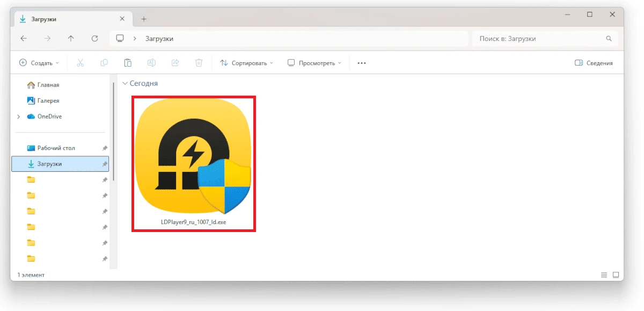Open the Сортировать dropdown

pos(246,63)
